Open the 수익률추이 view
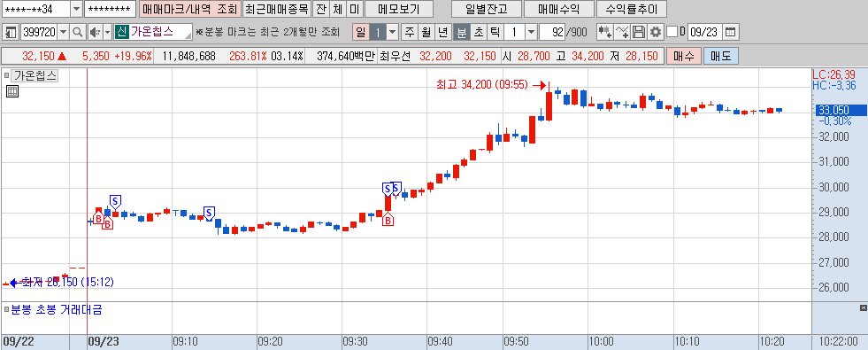Image resolution: width=868 pixels, height=350 pixels. (631, 9)
